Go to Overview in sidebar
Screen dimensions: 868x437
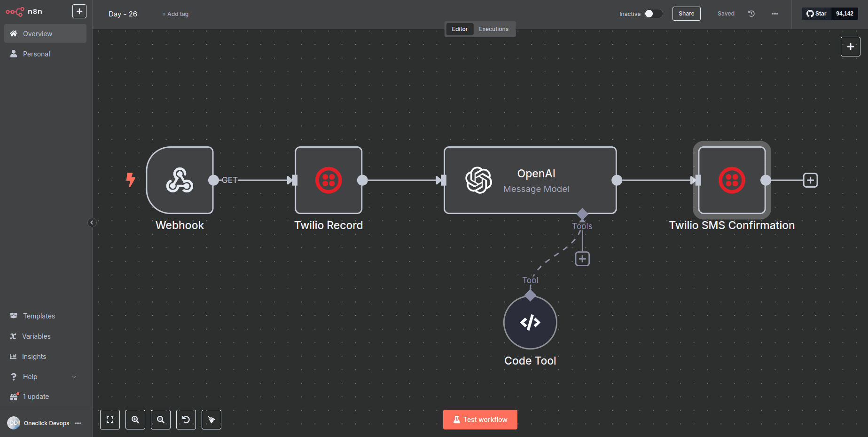[x=45, y=34]
